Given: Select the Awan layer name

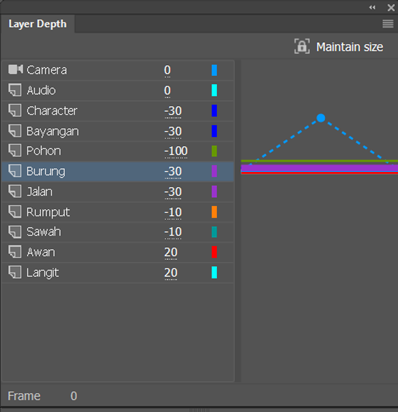Looking at the screenshot, I should [41, 252].
